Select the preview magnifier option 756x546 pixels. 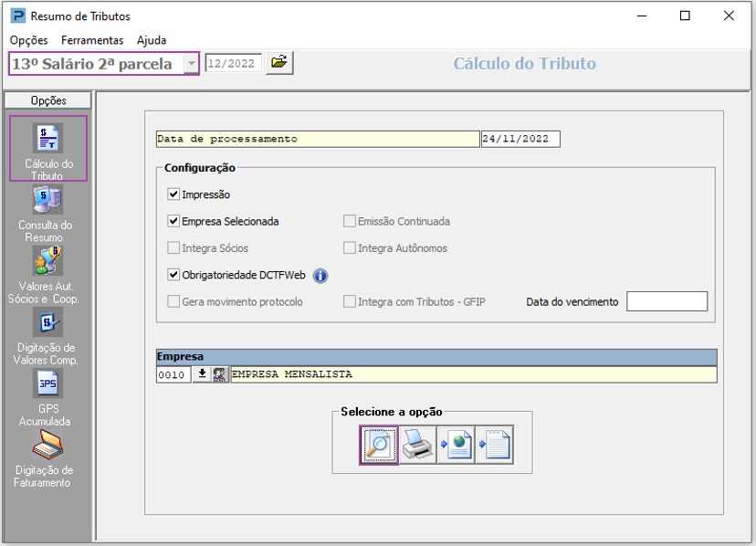[379, 446]
